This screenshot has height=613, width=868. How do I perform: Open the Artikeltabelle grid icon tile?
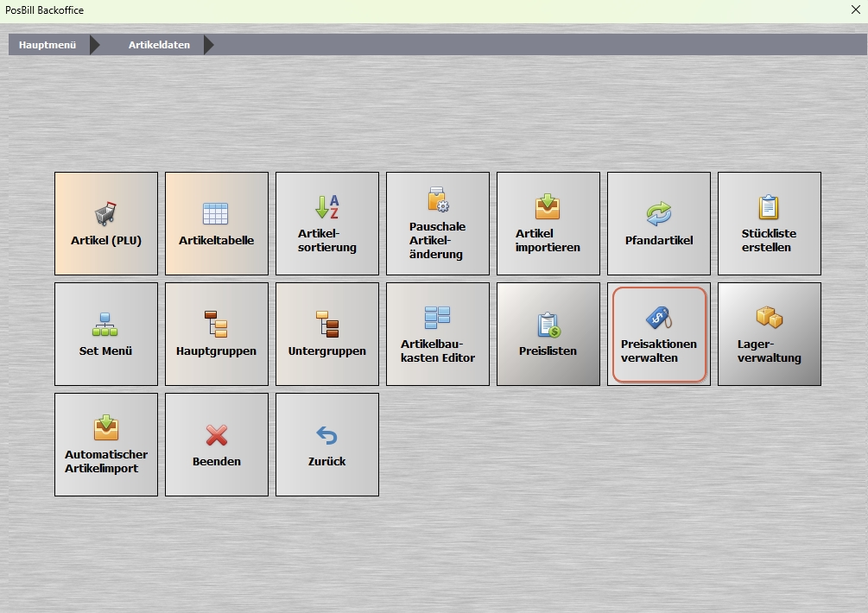click(217, 224)
